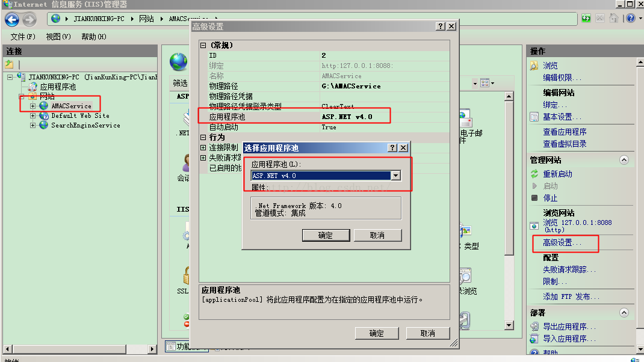Image resolution: width=644 pixels, height=362 pixels.
Task: Open 查看虚拟目录 link
Action: pos(565,144)
